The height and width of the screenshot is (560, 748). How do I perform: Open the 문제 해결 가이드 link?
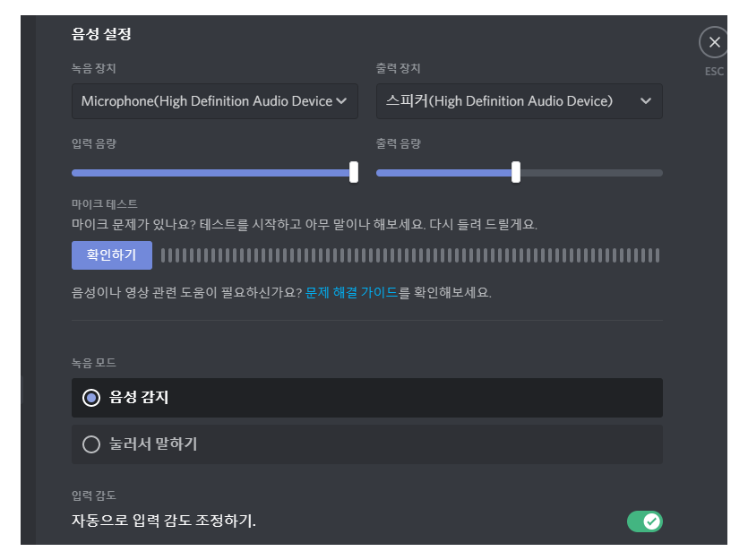tap(351, 292)
